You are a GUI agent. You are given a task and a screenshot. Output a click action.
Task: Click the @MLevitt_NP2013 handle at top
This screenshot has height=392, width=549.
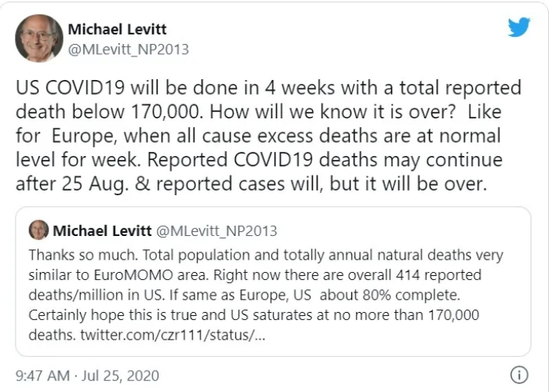click(x=128, y=49)
